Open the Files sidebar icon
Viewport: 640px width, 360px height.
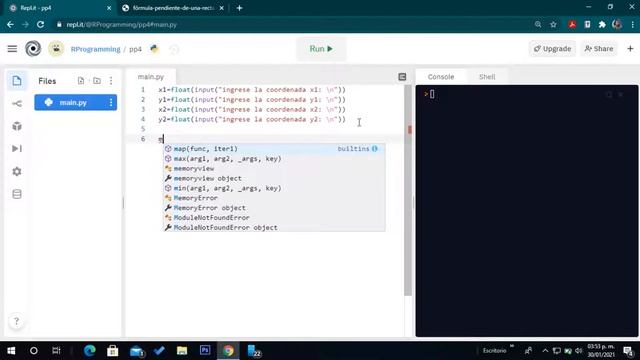[17, 81]
